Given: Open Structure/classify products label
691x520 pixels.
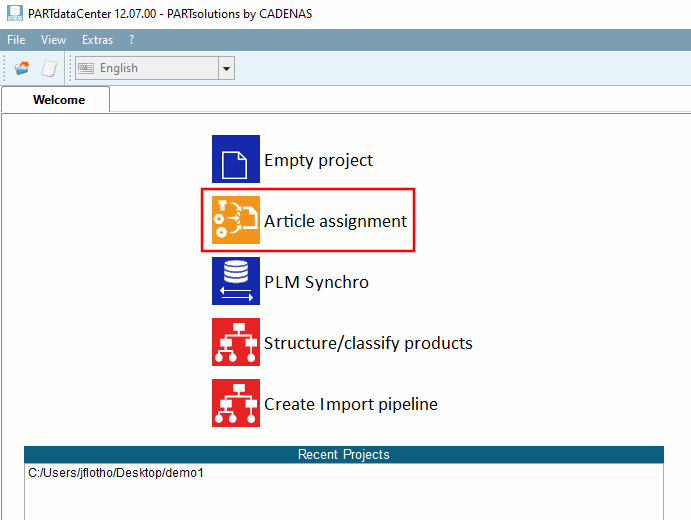Looking at the screenshot, I should click(x=368, y=343).
